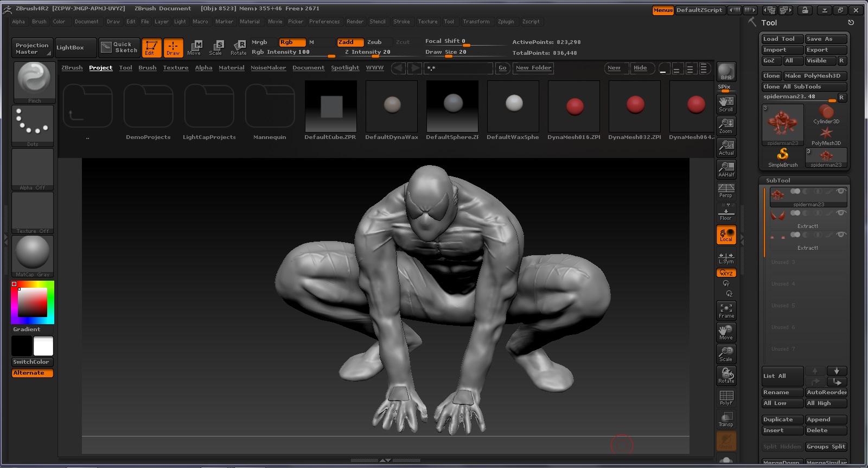Image resolution: width=868 pixels, height=468 pixels.
Task: Activate Move mode beside the Draw button
Action: pyautogui.click(x=194, y=48)
